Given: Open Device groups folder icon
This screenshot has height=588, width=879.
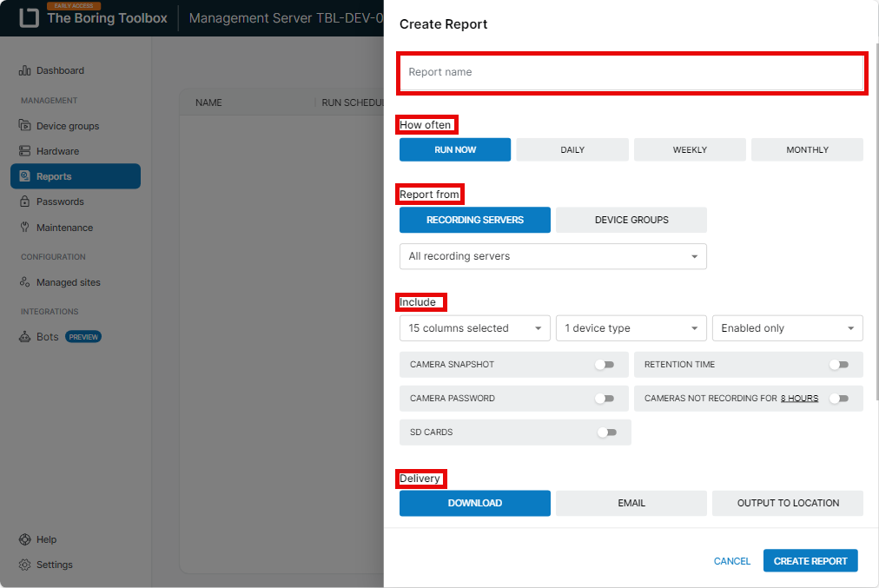Looking at the screenshot, I should click(x=25, y=126).
